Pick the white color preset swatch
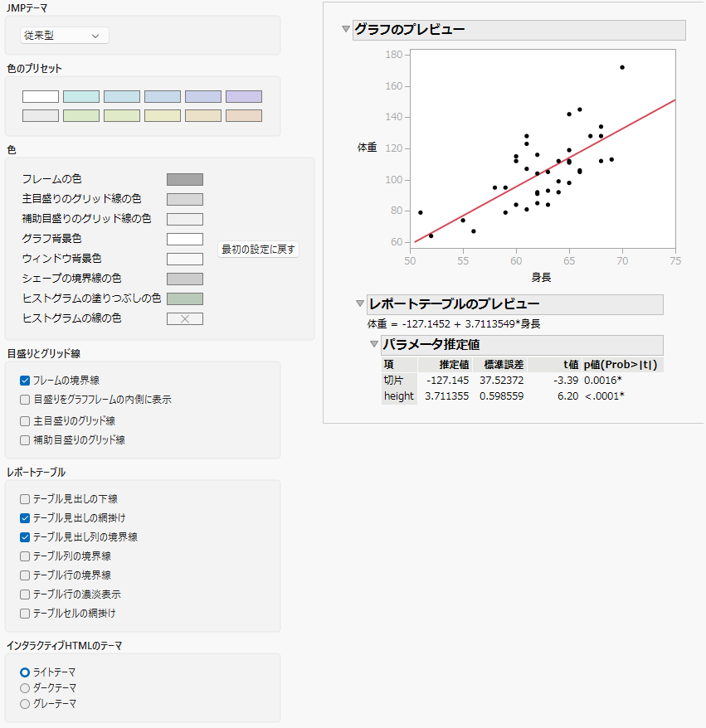706x728 pixels. point(41,96)
